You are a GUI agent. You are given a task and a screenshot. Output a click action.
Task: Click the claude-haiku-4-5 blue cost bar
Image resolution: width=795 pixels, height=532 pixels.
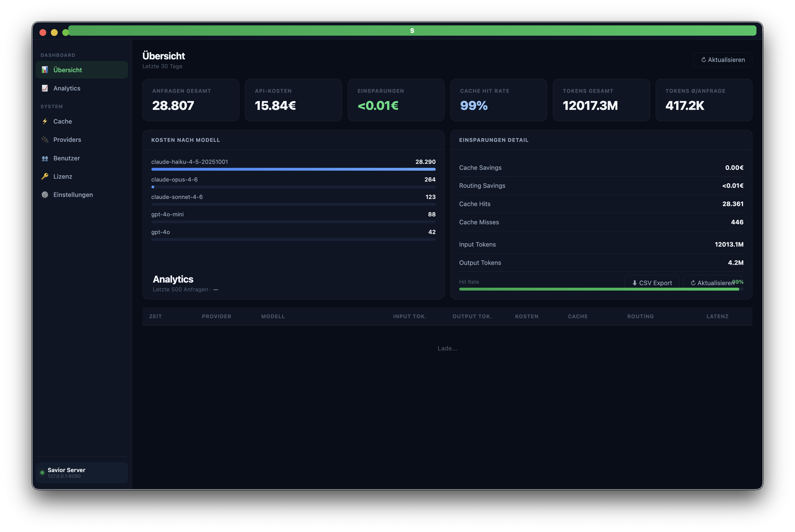pos(293,169)
